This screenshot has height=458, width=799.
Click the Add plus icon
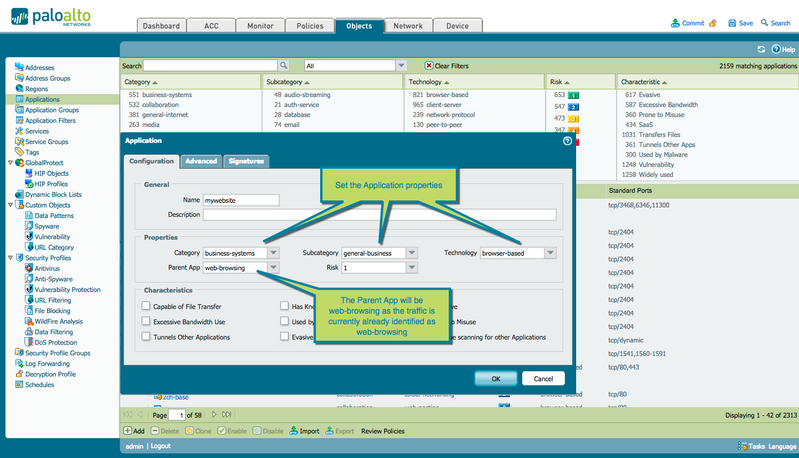pos(127,431)
